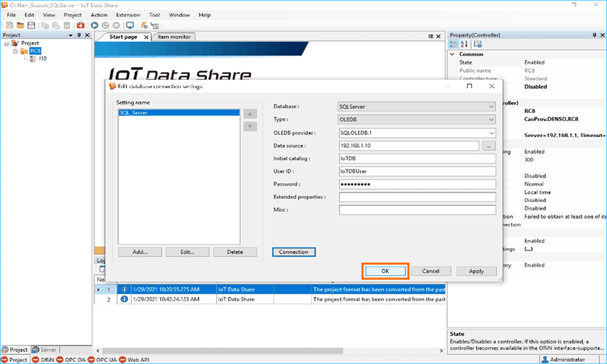Click the grayed-out Pause toolbar icon
This screenshot has height=364, width=607.
tap(106, 25)
